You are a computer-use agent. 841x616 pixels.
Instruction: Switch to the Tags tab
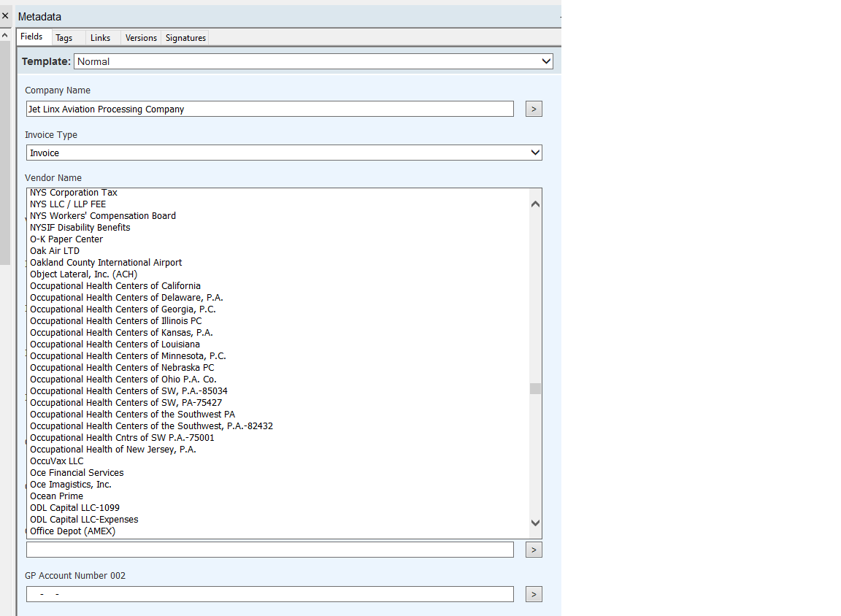tap(64, 38)
